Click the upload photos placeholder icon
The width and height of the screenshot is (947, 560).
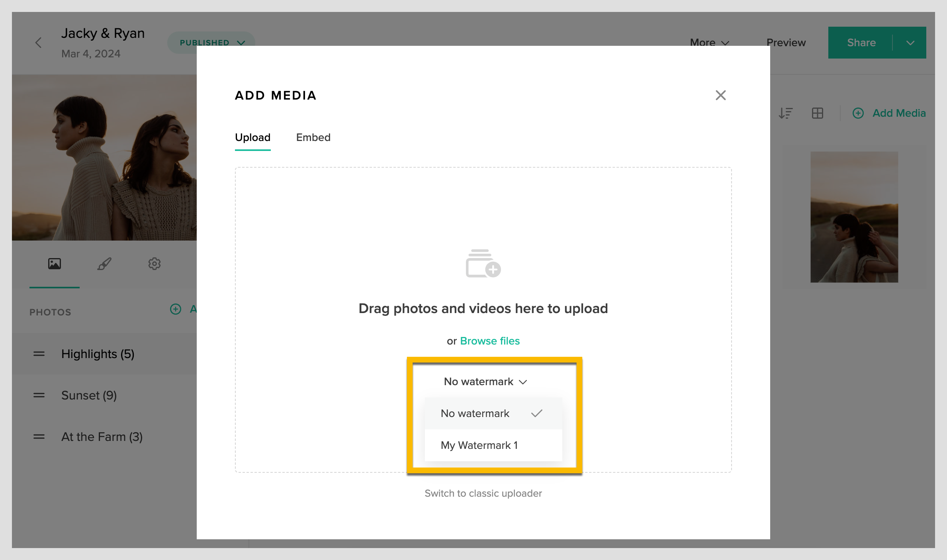click(x=482, y=265)
